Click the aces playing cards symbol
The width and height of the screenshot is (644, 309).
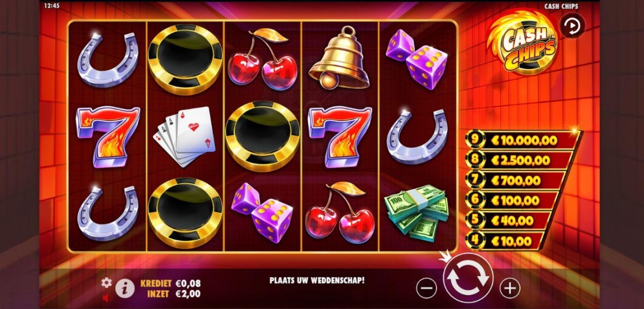tap(184, 136)
